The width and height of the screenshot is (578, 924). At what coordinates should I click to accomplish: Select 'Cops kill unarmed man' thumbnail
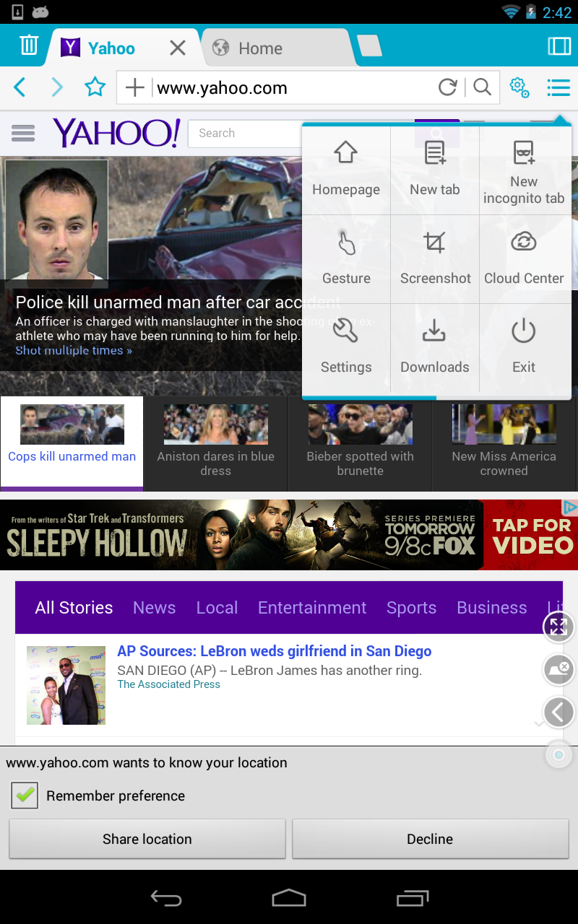(x=72, y=443)
